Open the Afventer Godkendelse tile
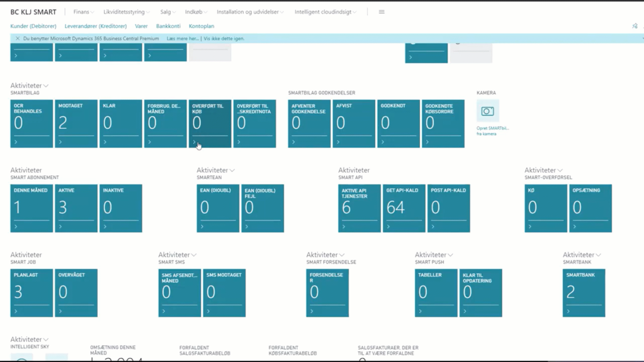Screen dimensions: 644x362 309,123
